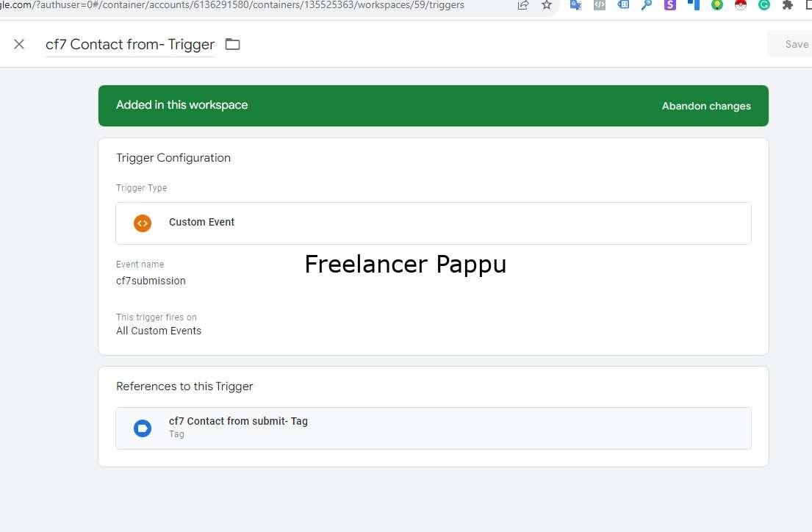
Task: Bookmark this page with the star icon
Action: (x=546, y=5)
